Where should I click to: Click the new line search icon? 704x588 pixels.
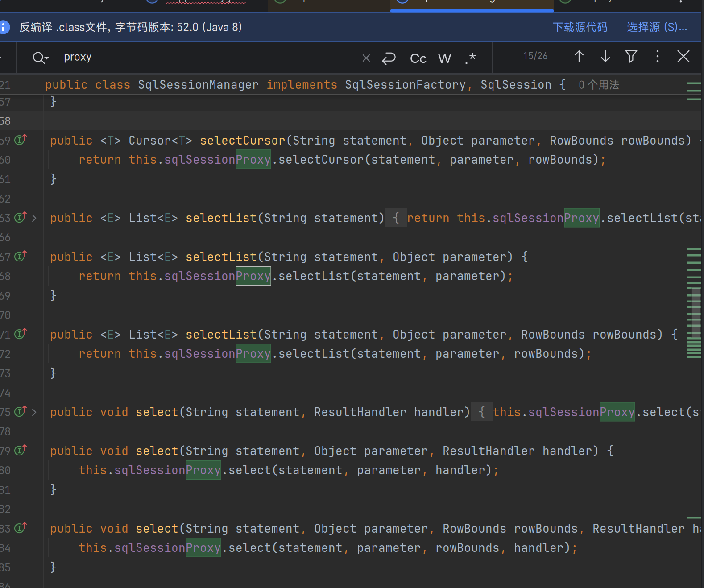pos(389,58)
